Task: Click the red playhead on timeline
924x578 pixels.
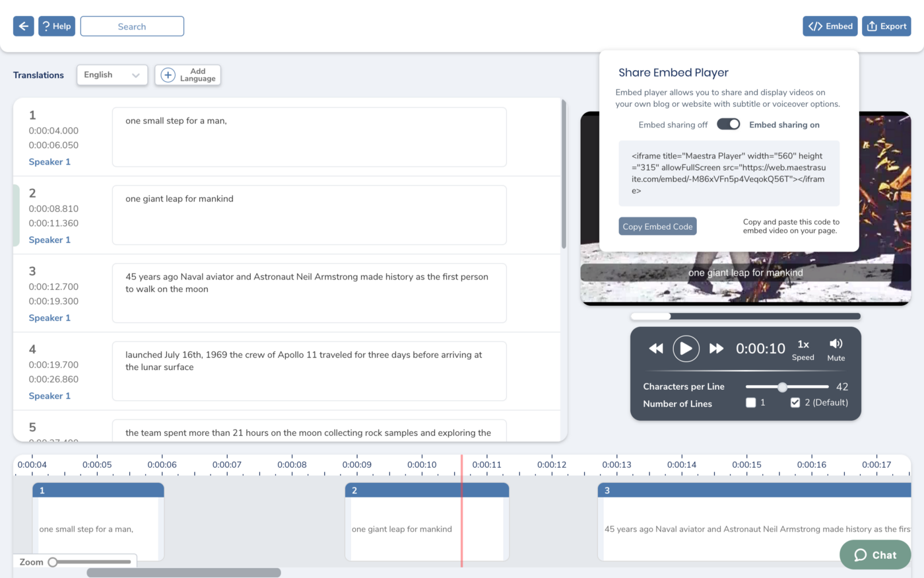Action: click(461, 510)
